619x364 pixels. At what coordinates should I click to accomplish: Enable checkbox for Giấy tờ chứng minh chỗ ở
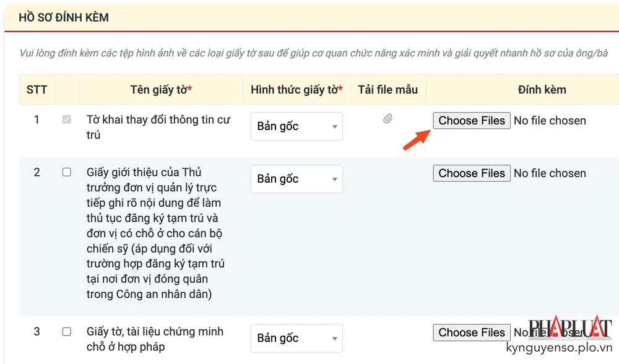pos(67,332)
